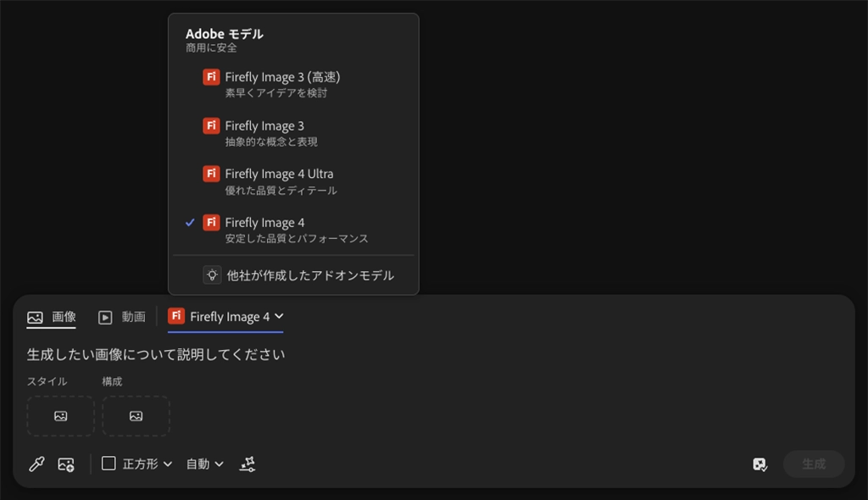The image size is (868, 500).
Task: Expand the 自動 dropdown
Action: coord(205,464)
